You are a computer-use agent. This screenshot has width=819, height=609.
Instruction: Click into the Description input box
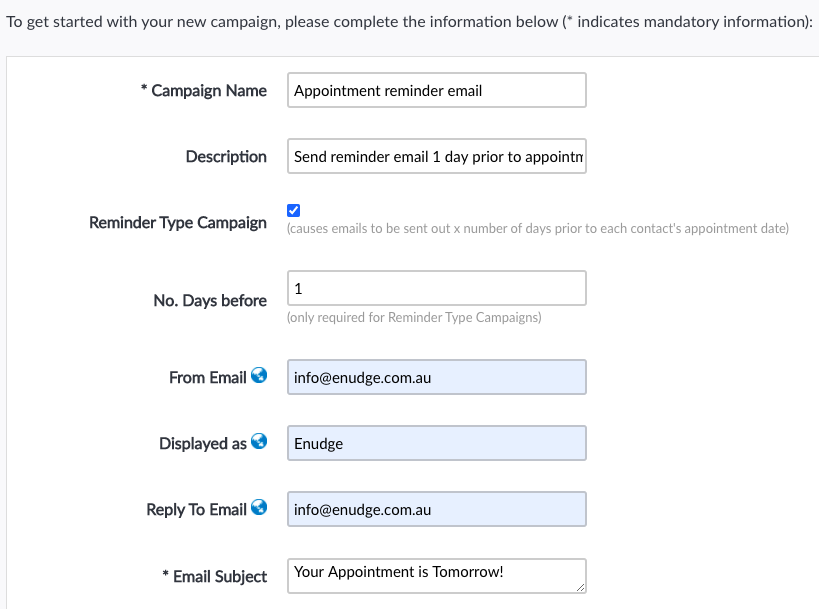pos(436,157)
